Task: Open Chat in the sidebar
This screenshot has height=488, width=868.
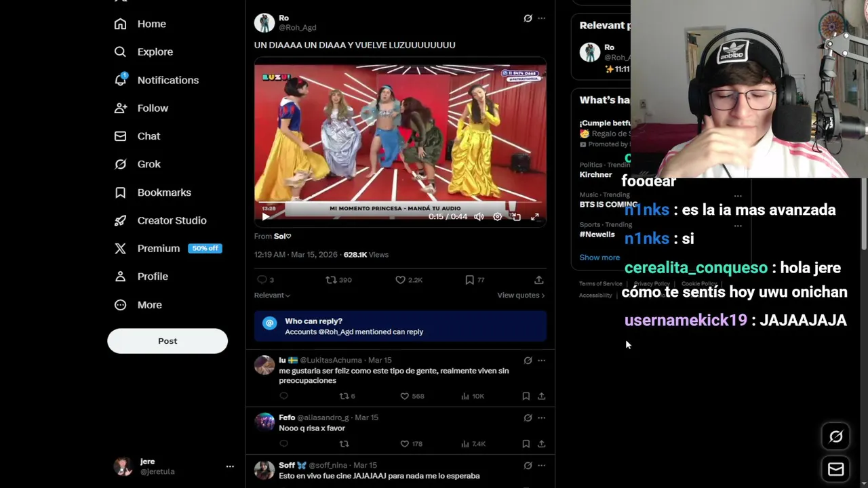Action: tap(138, 136)
